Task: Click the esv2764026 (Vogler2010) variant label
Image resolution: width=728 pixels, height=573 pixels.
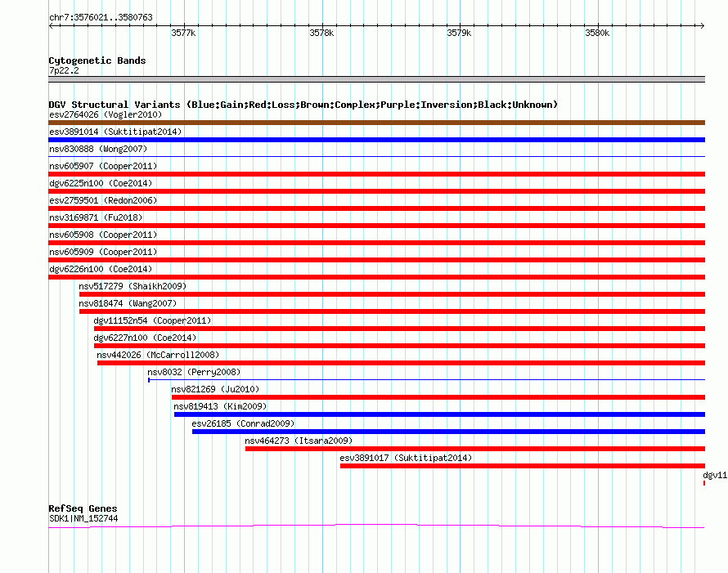Action: coord(106,114)
